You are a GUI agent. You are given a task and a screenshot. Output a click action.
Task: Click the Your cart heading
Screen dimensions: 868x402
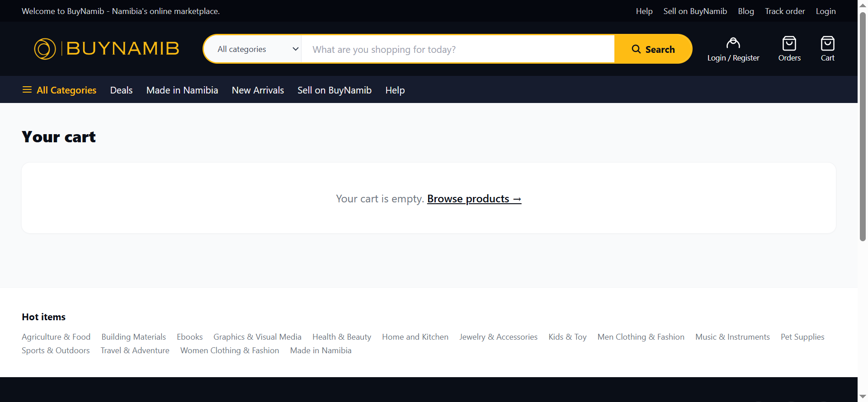[59, 137]
